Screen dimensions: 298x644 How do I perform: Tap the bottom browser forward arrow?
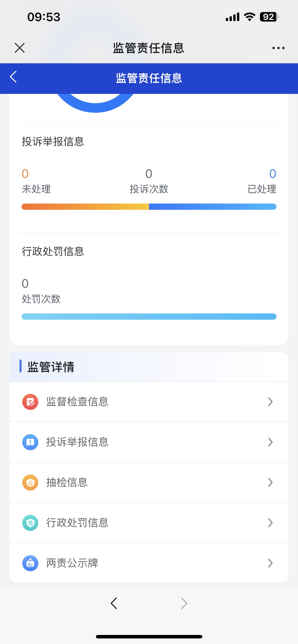click(184, 603)
